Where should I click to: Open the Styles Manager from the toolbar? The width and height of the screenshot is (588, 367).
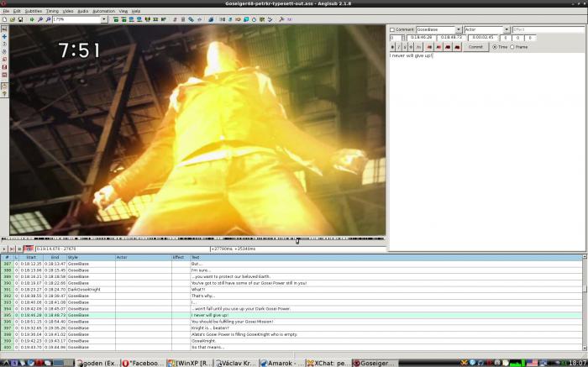pos(175,19)
